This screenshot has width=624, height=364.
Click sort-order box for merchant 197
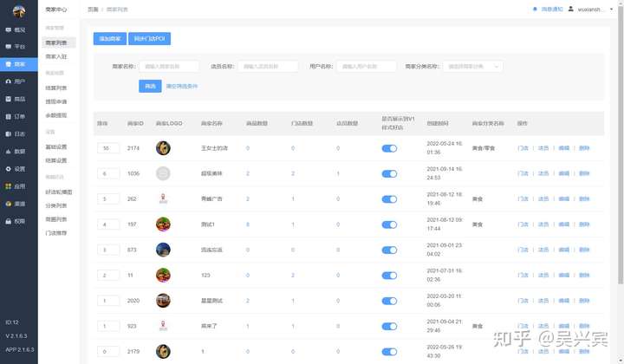108,224
